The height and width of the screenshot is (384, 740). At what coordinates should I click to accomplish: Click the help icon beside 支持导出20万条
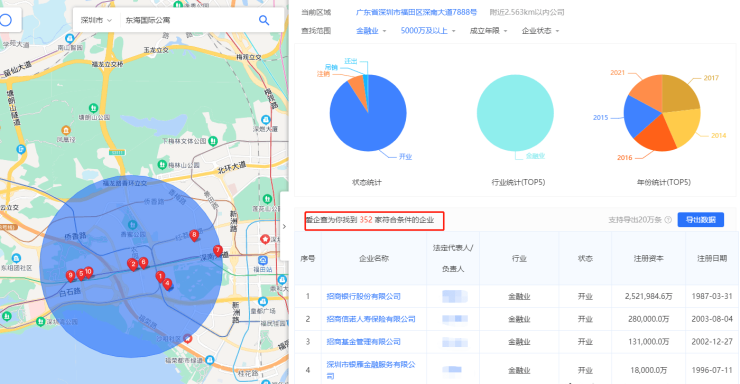pos(668,220)
